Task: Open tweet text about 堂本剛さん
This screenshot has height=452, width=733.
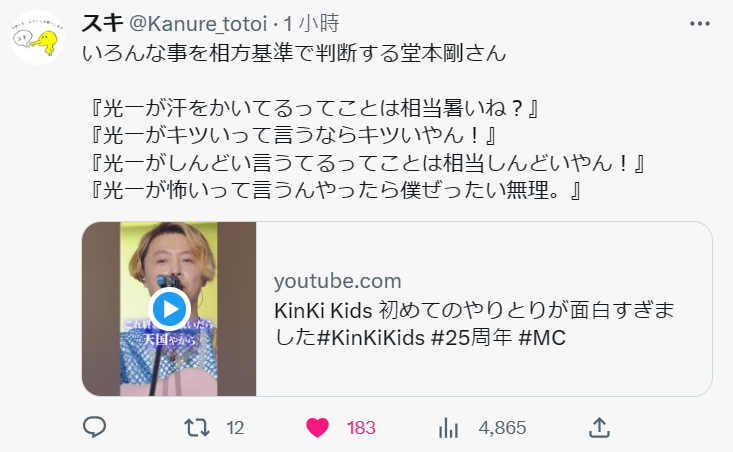Action: coord(294,53)
